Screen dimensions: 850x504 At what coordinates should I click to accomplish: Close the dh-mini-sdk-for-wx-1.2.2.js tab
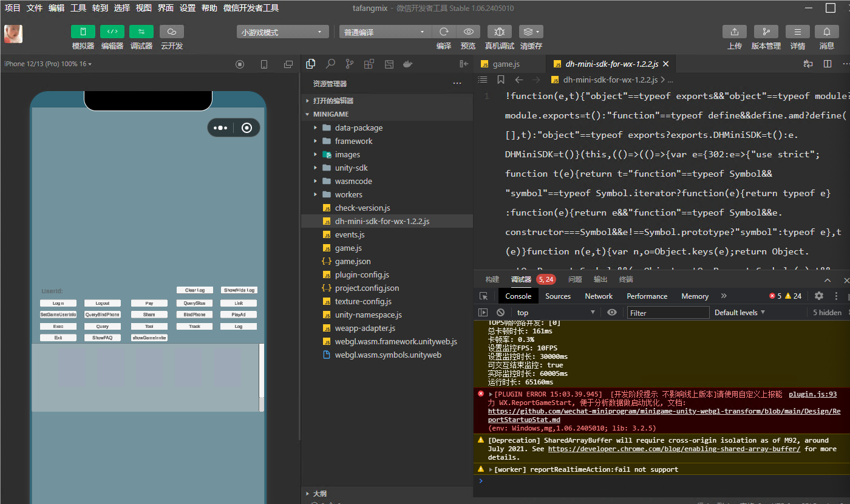(x=665, y=64)
